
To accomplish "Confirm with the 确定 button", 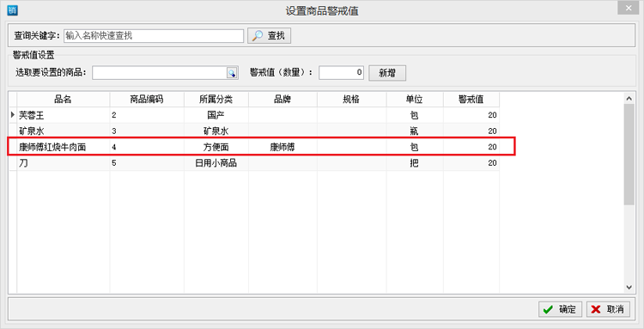I will pyautogui.click(x=560, y=309).
